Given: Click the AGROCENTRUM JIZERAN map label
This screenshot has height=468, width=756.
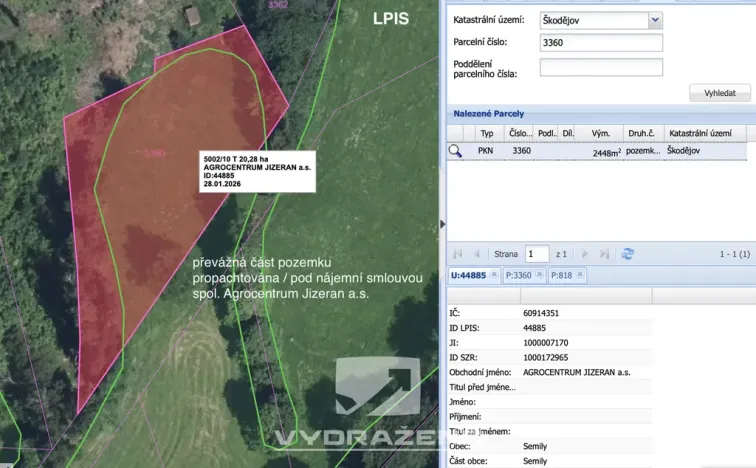Looking at the screenshot, I should (x=257, y=172).
